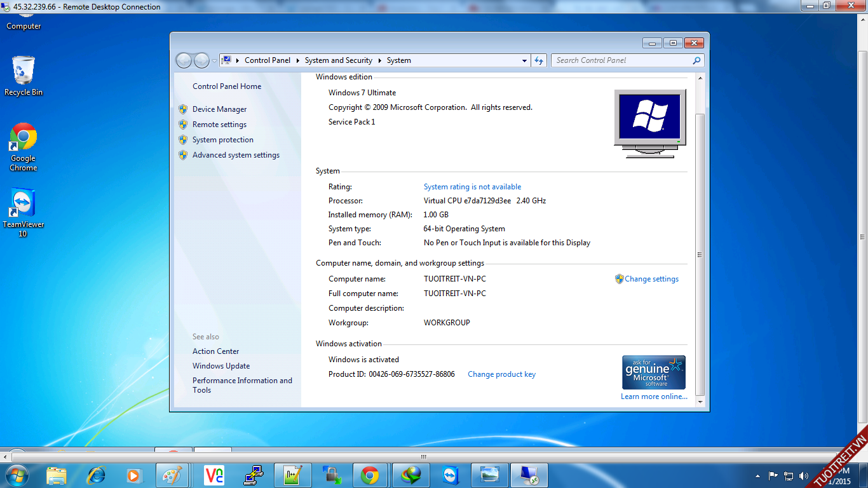Open Device Manager from the left pane
868x488 pixels.
click(219, 109)
